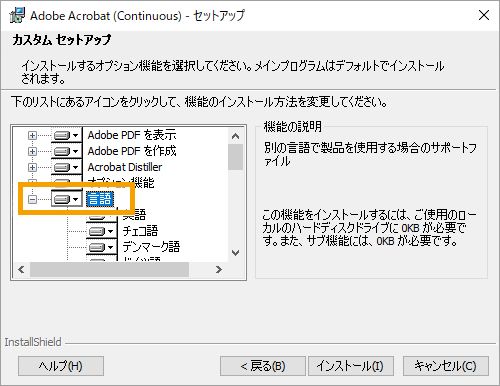Click the horizontal scroll right arrow

[219, 269]
